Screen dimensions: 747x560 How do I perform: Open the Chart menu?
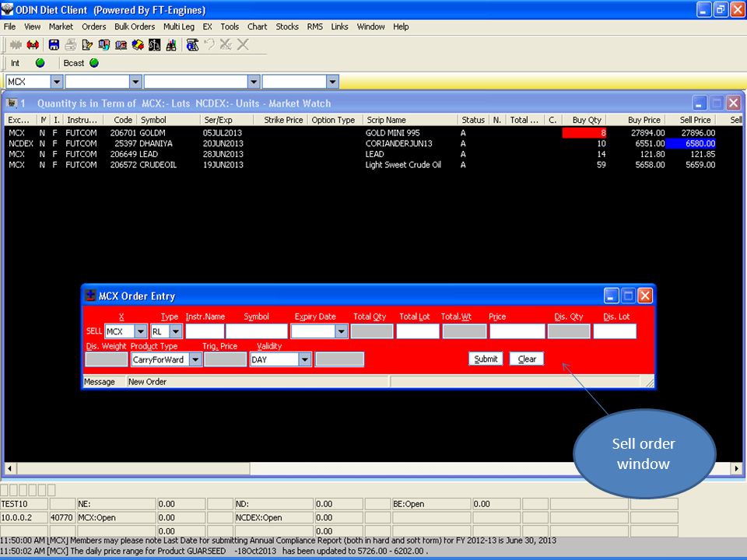click(x=258, y=26)
